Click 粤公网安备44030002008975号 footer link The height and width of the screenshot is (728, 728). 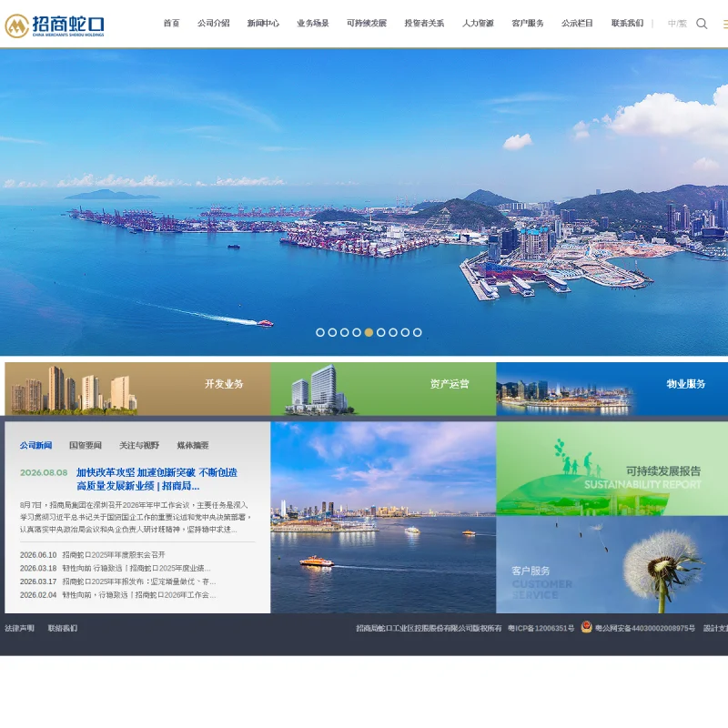pyautogui.click(x=645, y=628)
